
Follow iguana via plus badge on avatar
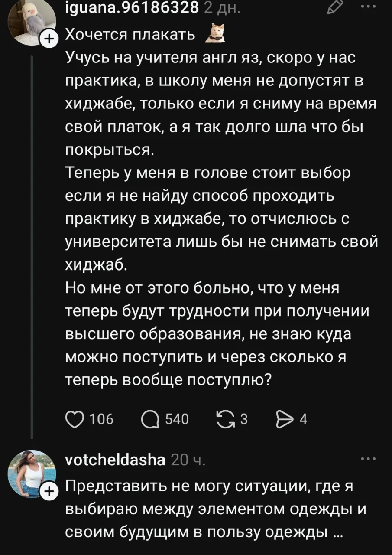[x=49, y=40]
